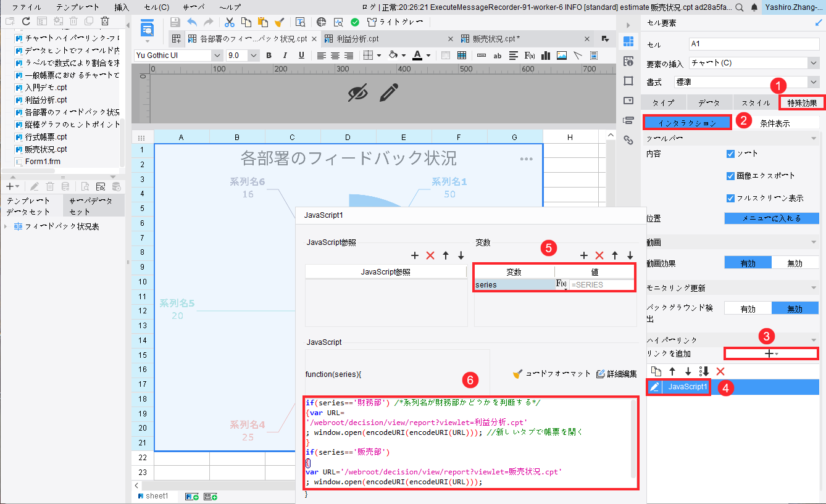Select the 条件表示 button
826x504 pixels.
(x=775, y=123)
